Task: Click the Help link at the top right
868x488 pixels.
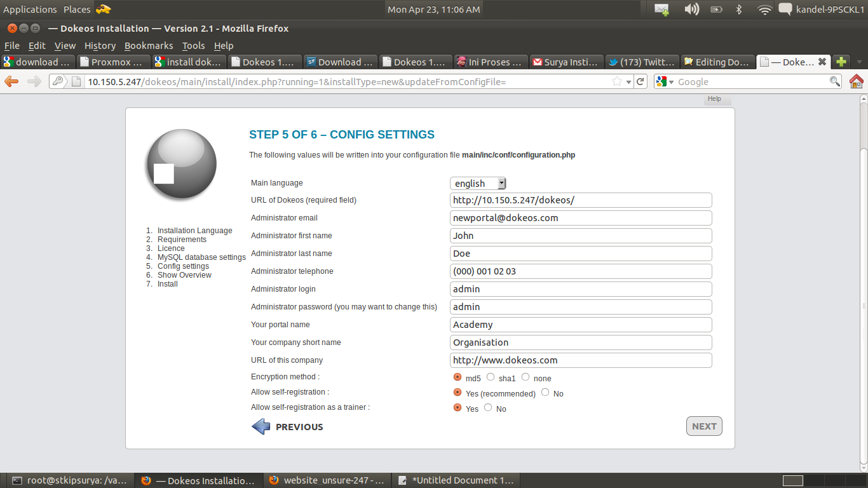Action: [714, 99]
